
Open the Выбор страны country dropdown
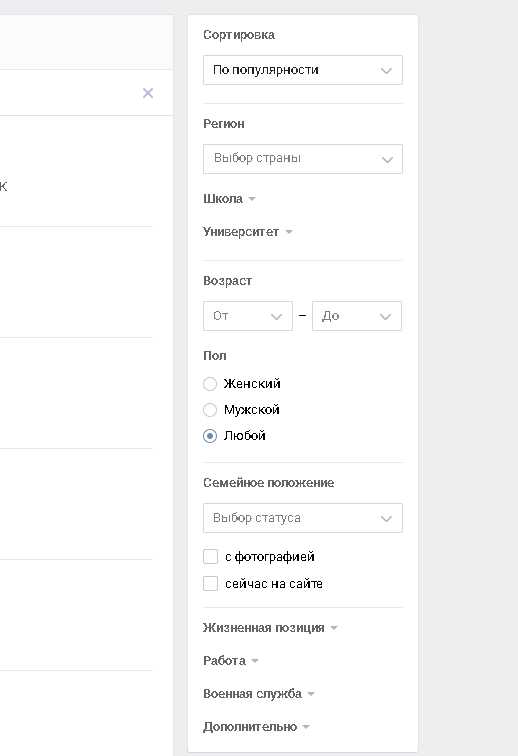302,159
